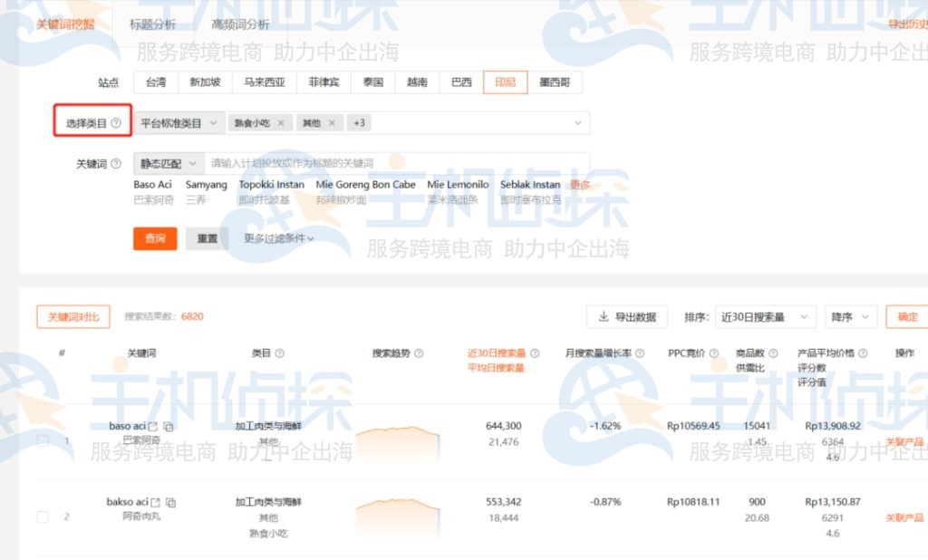Remove the 熟食小吃 category tag
The width and height of the screenshot is (928, 560).
point(279,122)
